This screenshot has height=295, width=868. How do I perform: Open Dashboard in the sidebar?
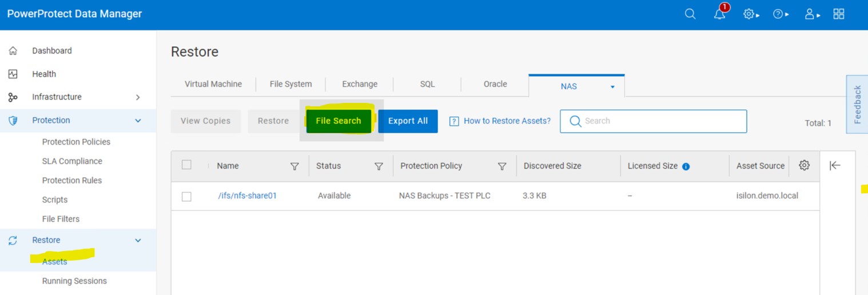52,50
